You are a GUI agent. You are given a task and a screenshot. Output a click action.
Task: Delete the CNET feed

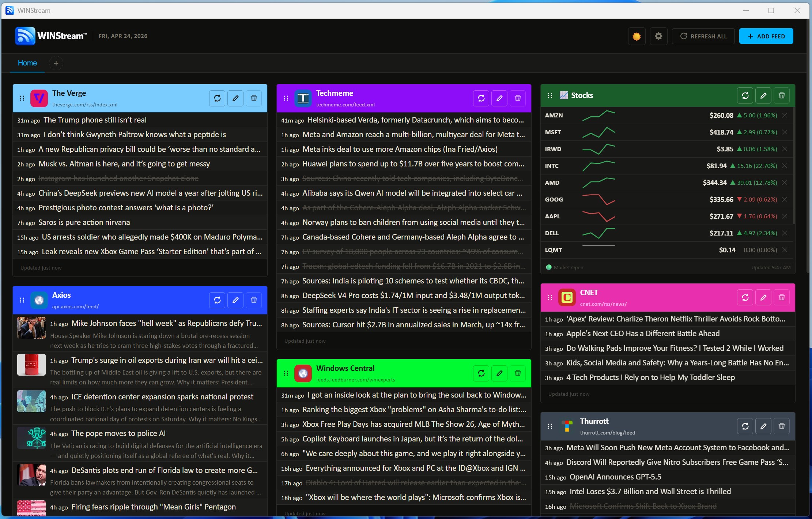coord(782,297)
